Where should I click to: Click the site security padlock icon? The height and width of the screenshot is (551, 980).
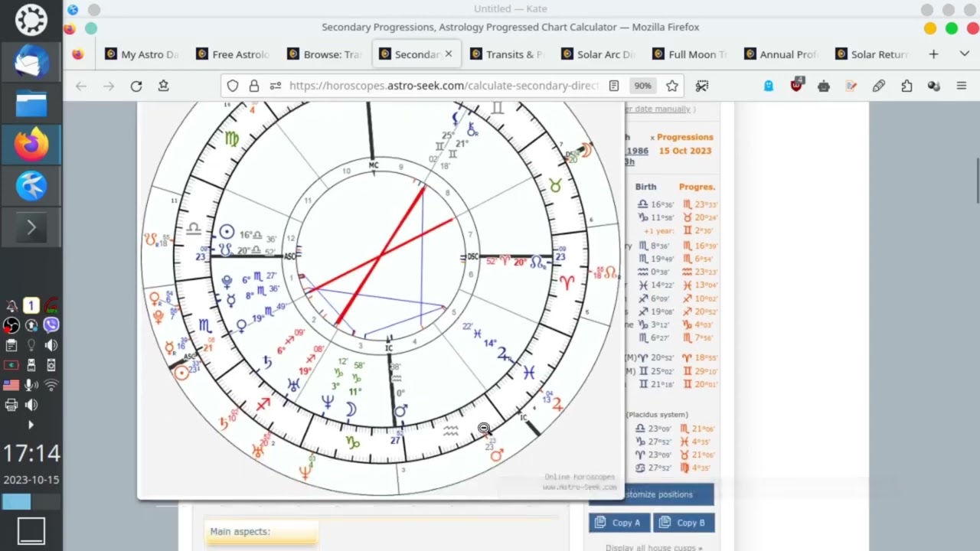pos(254,86)
